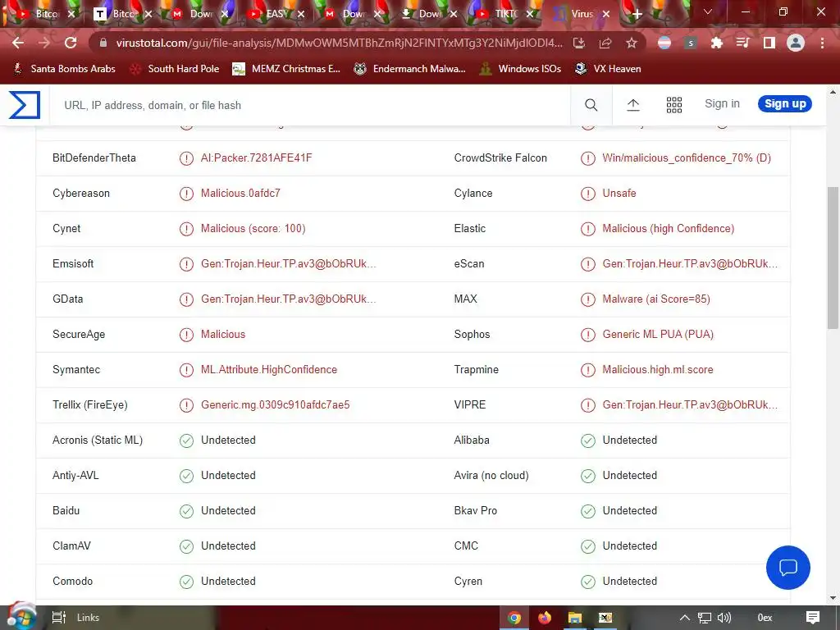840x630 pixels.
Task: Click the Chrome address bar URL
Action: click(x=340, y=43)
